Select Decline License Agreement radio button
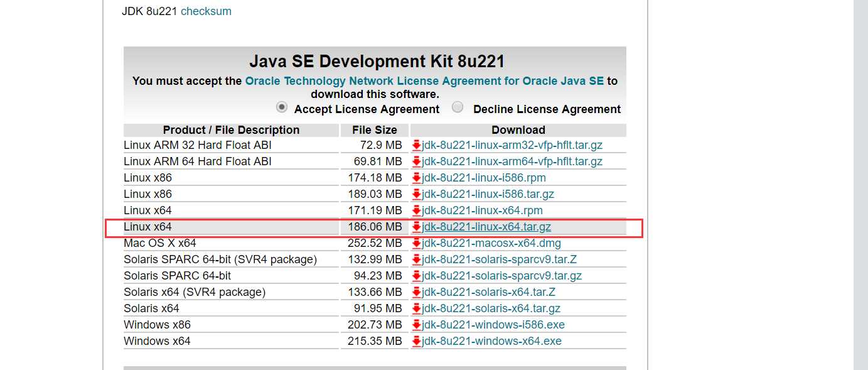This screenshot has width=868, height=370. point(458,107)
